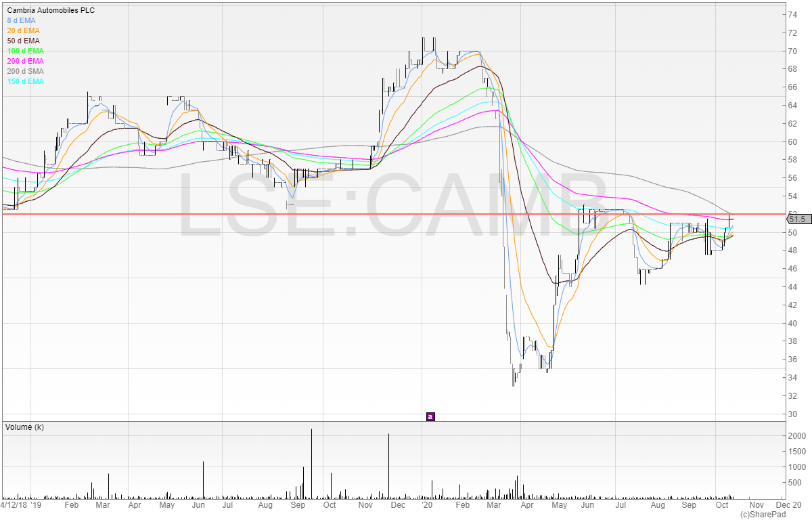This screenshot has width=812, height=520.
Task: Select the 200 d SMA legend label
Action: tap(25, 71)
